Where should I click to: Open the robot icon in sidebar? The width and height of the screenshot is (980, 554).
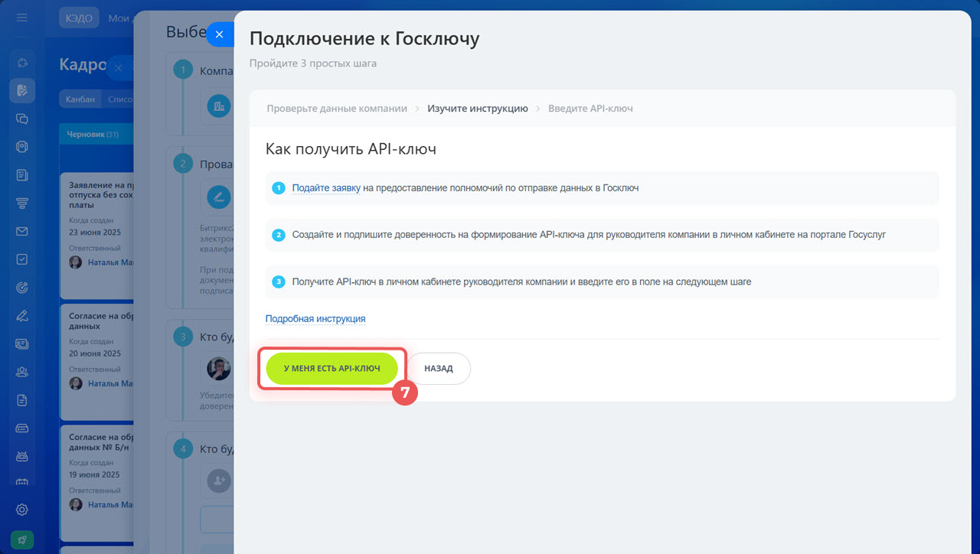pos(22,456)
